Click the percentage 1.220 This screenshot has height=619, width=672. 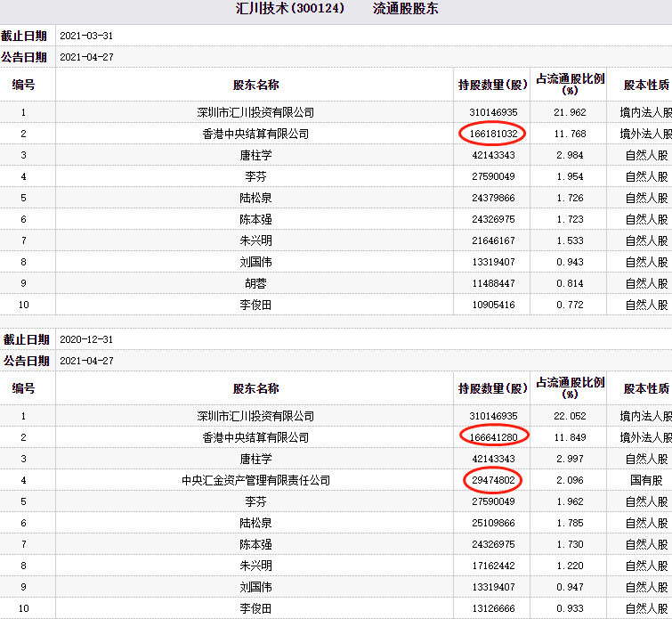click(x=570, y=566)
